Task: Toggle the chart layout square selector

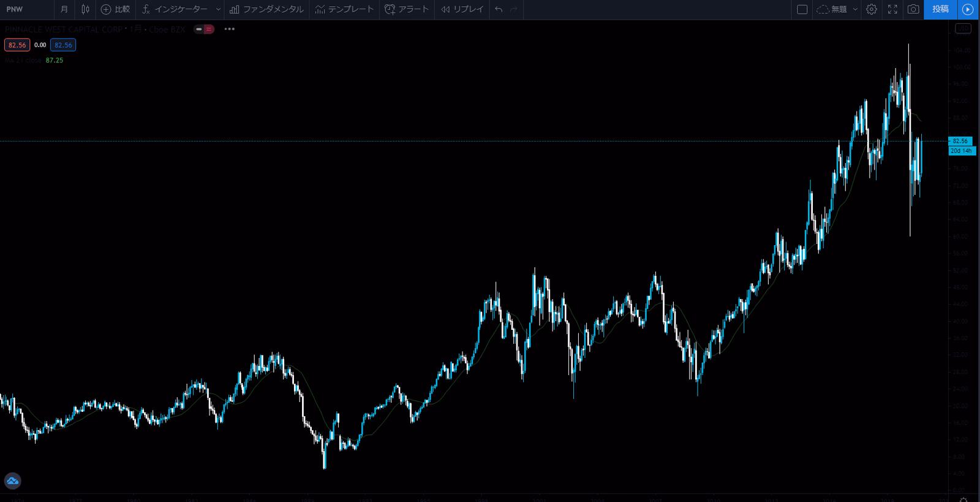Action: click(802, 9)
